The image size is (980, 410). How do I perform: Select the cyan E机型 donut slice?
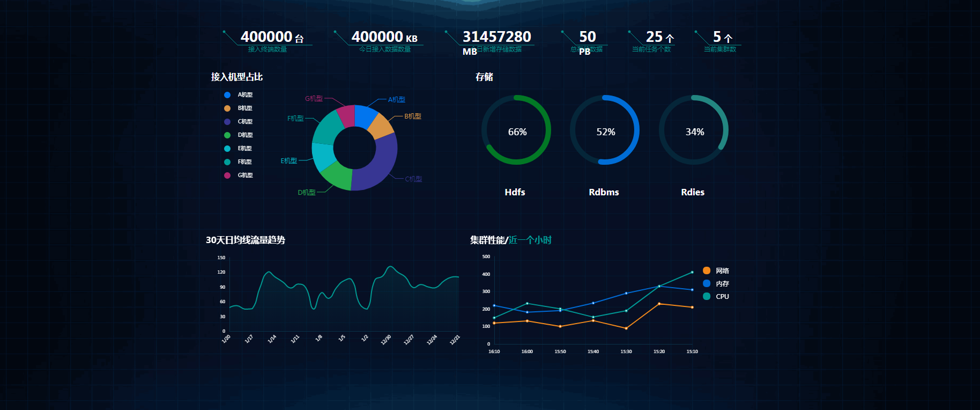tap(324, 156)
